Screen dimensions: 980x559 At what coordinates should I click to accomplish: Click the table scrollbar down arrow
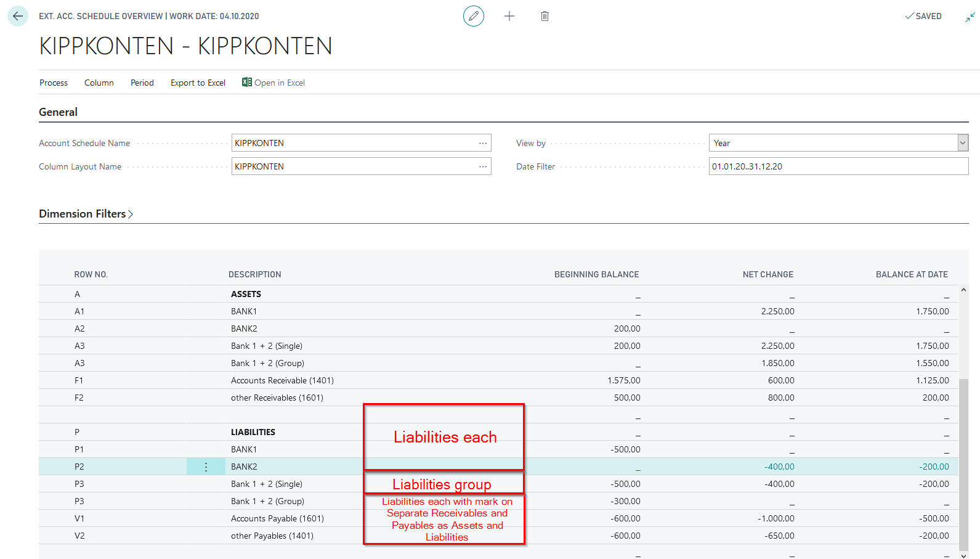[963, 555]
